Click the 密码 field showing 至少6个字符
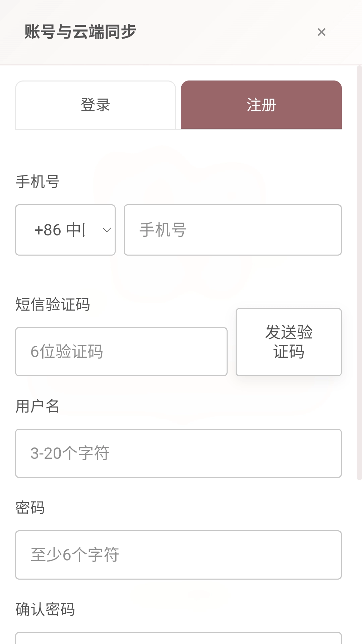Screen dimensions: 362x644 click(x=178, y=555)
